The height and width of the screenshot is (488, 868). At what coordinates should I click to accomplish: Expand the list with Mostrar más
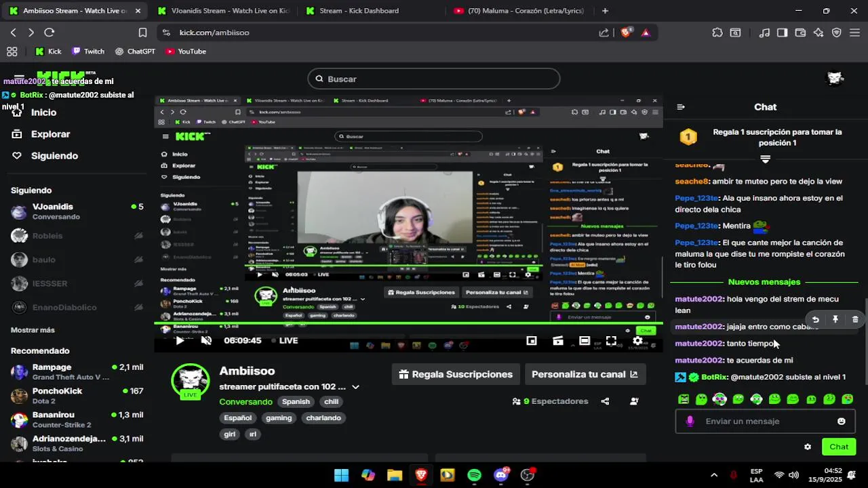click(33, 330)
